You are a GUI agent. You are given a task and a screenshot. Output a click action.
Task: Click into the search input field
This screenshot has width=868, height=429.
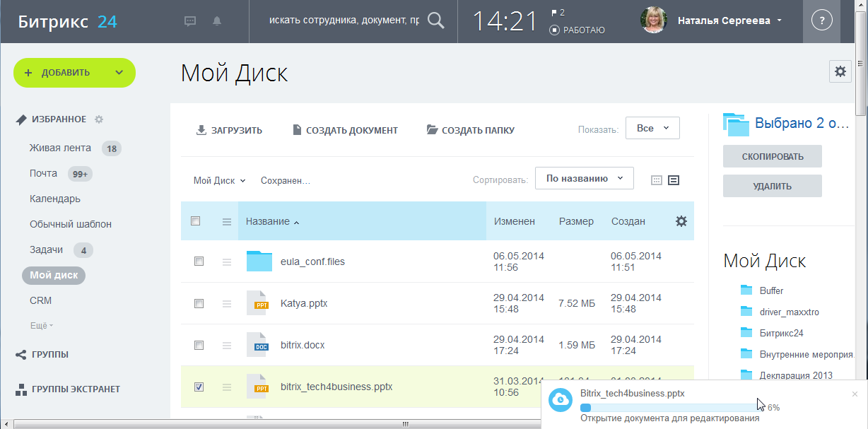pyautogui.click(x=344, y=20)
